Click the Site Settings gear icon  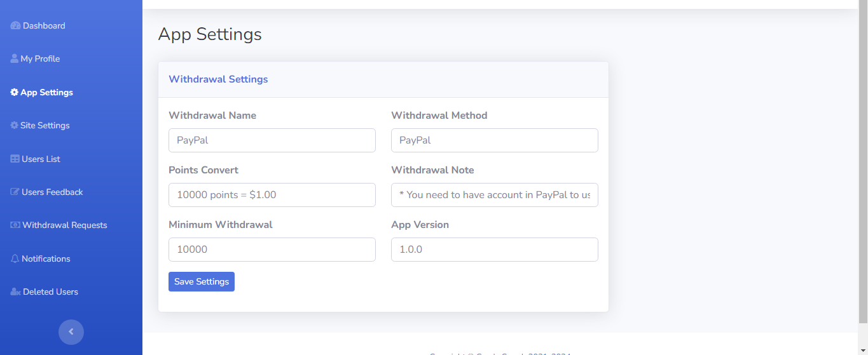tap(14, 126)
